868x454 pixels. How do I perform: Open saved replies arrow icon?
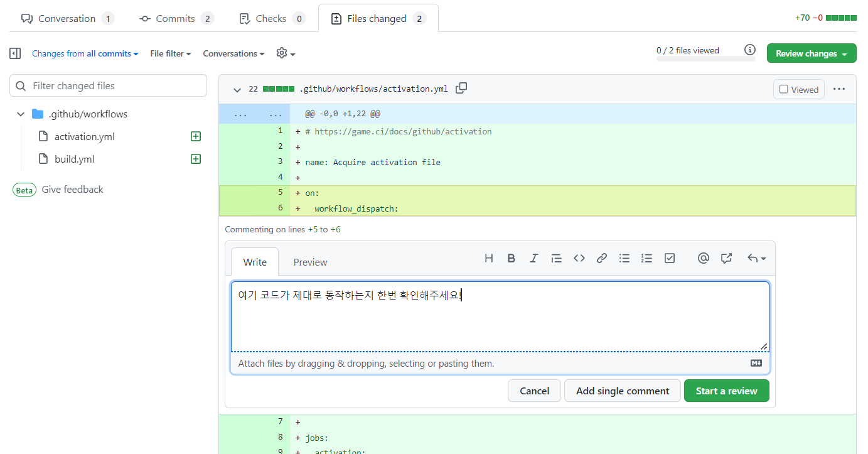[756, 258]
